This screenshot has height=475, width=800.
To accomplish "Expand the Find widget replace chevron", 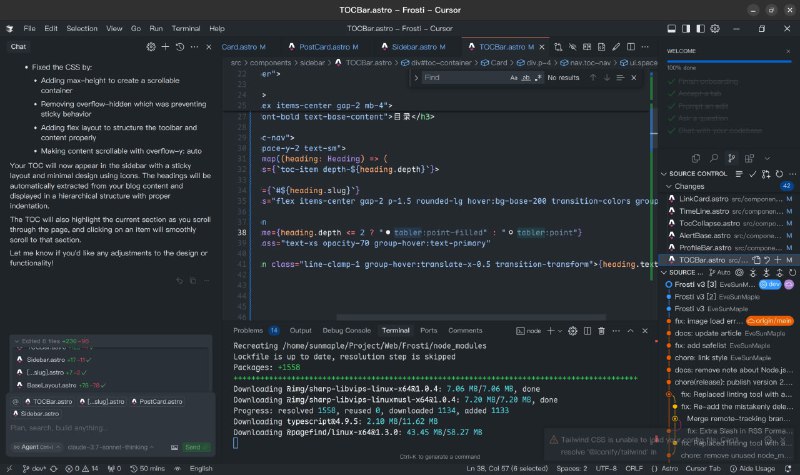I will (x=415, y=77).
